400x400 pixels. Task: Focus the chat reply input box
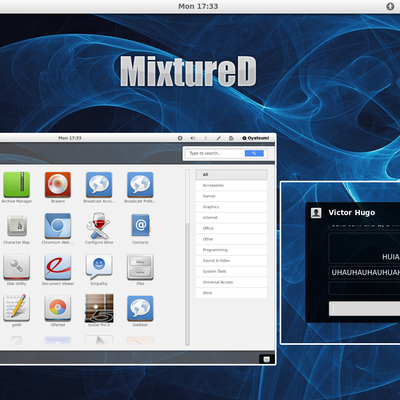[x=364, y=309]
